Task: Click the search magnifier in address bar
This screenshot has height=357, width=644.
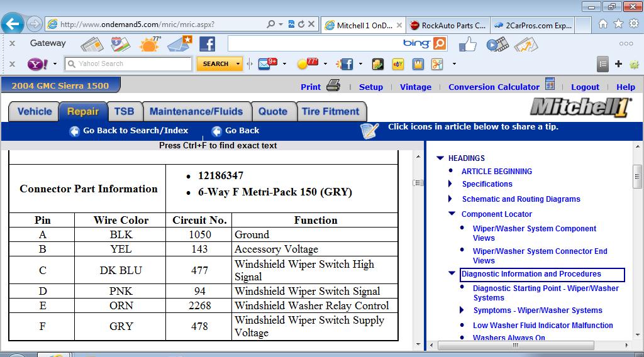Action: [270, 25]
